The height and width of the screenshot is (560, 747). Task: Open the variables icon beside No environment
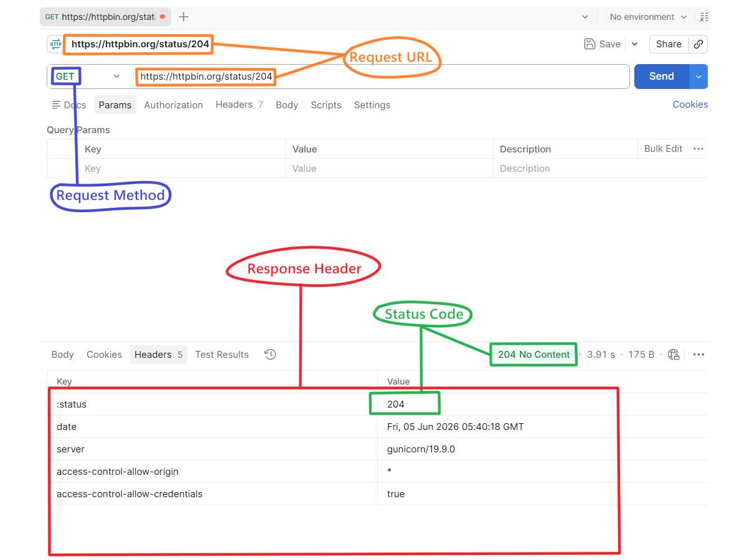coord(704,17)
